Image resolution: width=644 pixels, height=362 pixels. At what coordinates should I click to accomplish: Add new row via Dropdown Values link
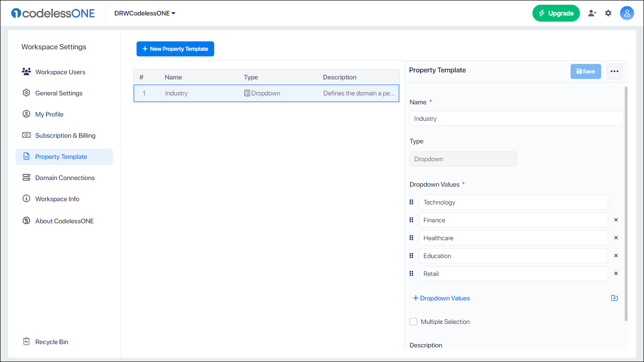(441, 298)
